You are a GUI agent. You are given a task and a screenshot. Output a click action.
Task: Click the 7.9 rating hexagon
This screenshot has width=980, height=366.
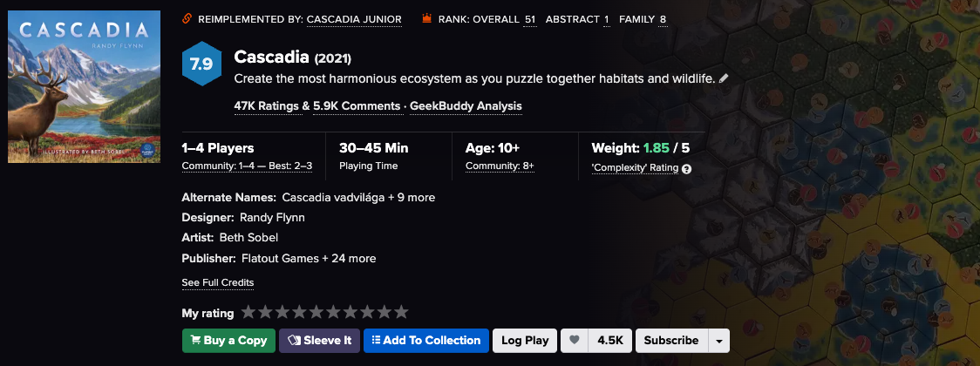pos(201,64)
